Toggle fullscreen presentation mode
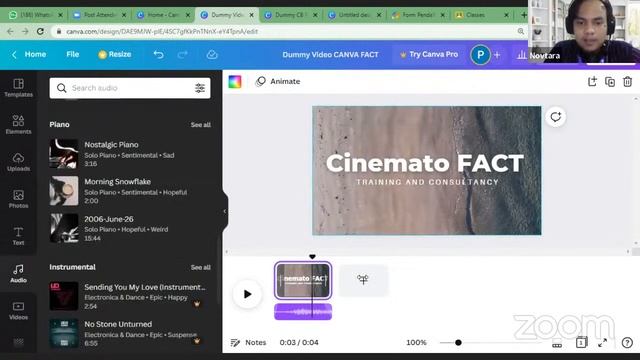640x360 pixels. (602, 343)
